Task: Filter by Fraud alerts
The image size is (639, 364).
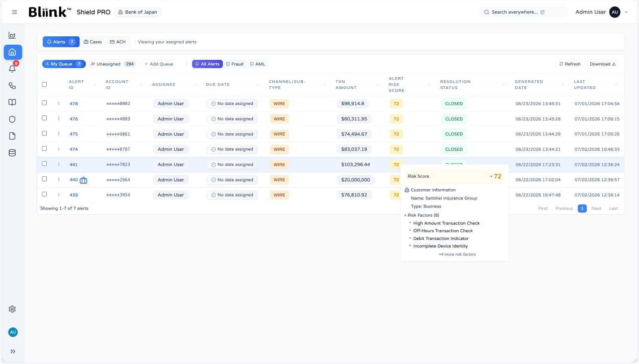Action: coord(234,64)
